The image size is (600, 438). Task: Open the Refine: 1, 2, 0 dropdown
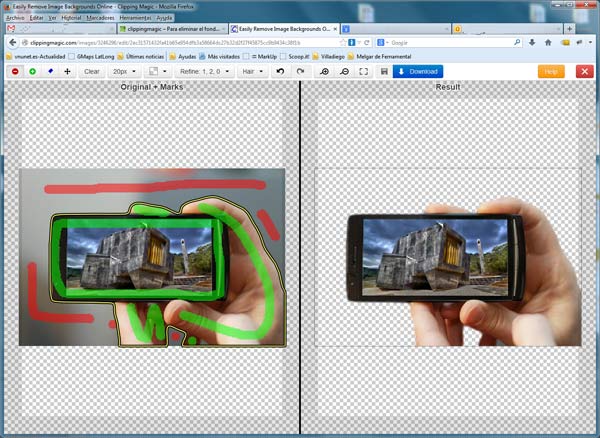point(205,72)
